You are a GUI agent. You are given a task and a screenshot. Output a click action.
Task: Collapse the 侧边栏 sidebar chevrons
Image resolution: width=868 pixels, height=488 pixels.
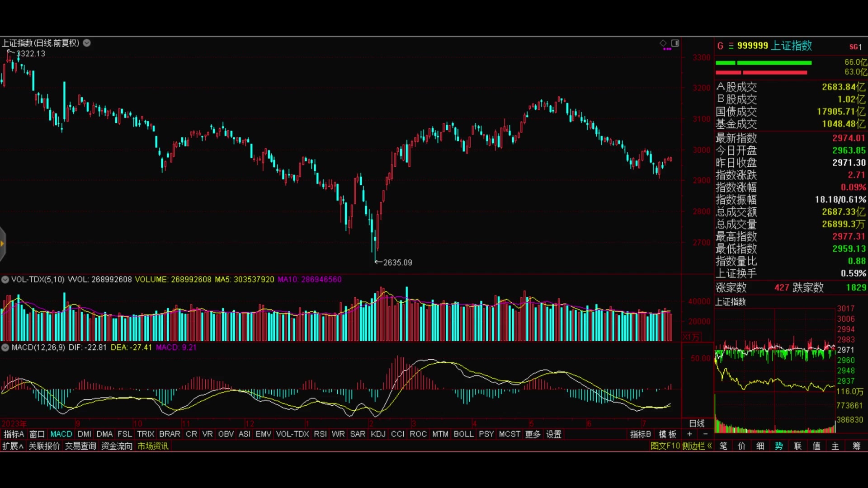pos(710,446)
